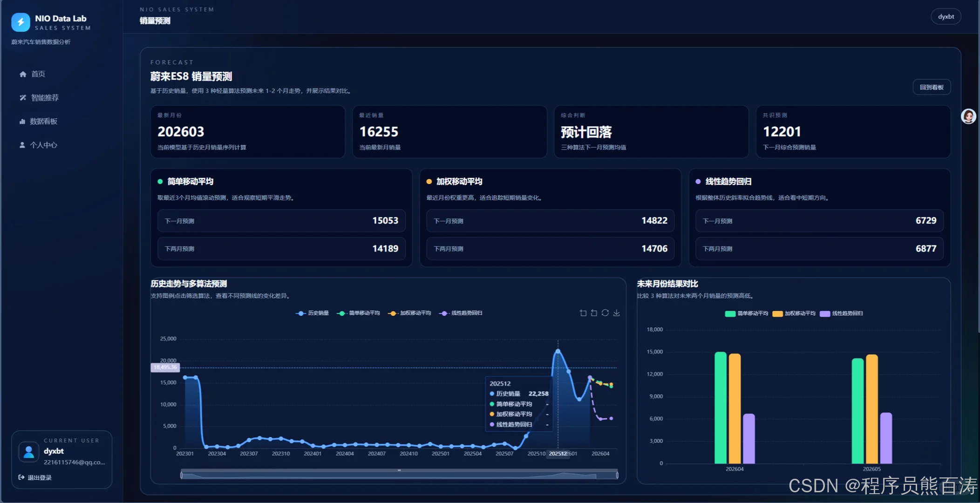Restore the history trend chart
980x503 pixels.
(605, 313)
